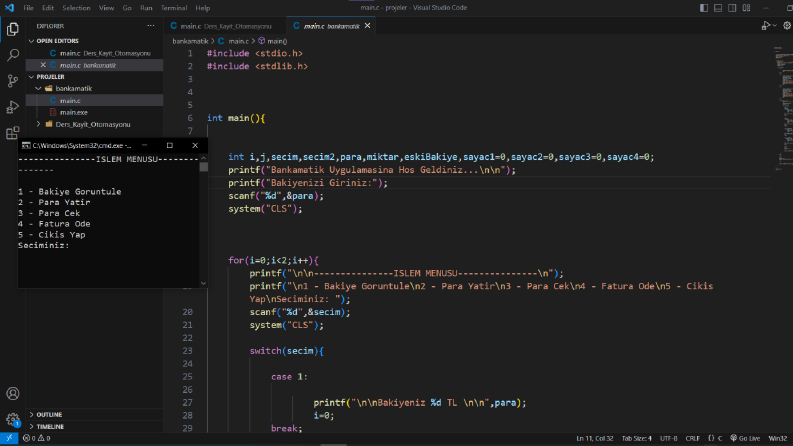Open the Terminal menu
This screenshot has width=793, height=446.
point(173,8)
